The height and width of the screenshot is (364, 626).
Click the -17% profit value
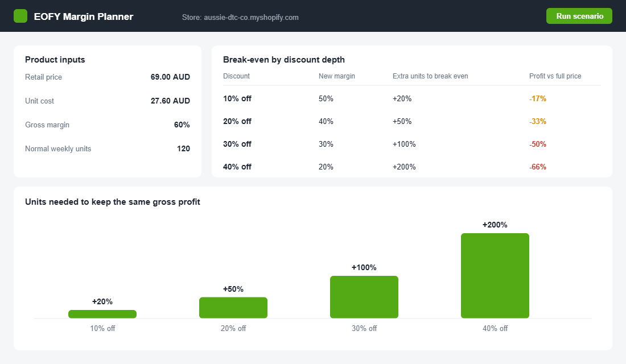538,98
